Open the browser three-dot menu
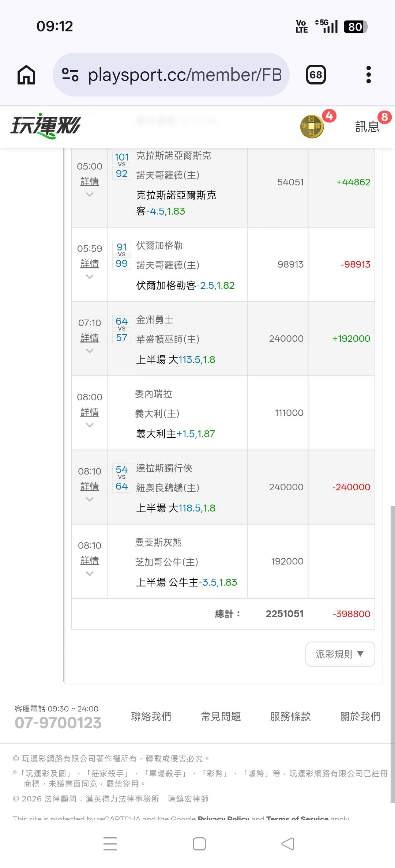Viewport: 395px width, 868px height. 368,75
